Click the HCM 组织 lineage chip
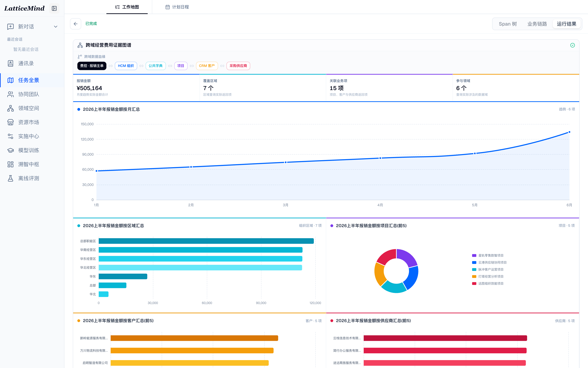The width and height of the screenshot is (588, 368). [126, 66]
